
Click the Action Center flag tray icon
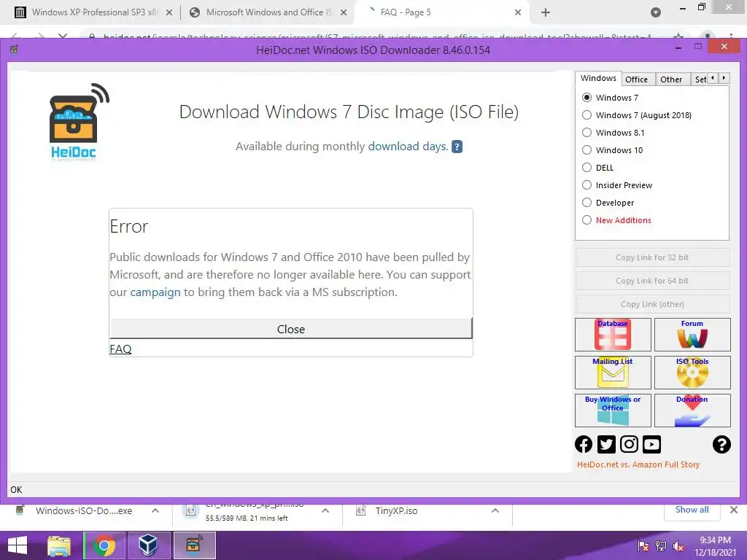(x=643, y=546)
